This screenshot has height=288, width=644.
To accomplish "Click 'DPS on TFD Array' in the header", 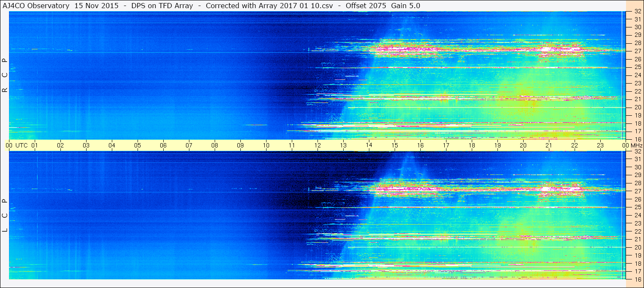I will [x=162, y=6].
